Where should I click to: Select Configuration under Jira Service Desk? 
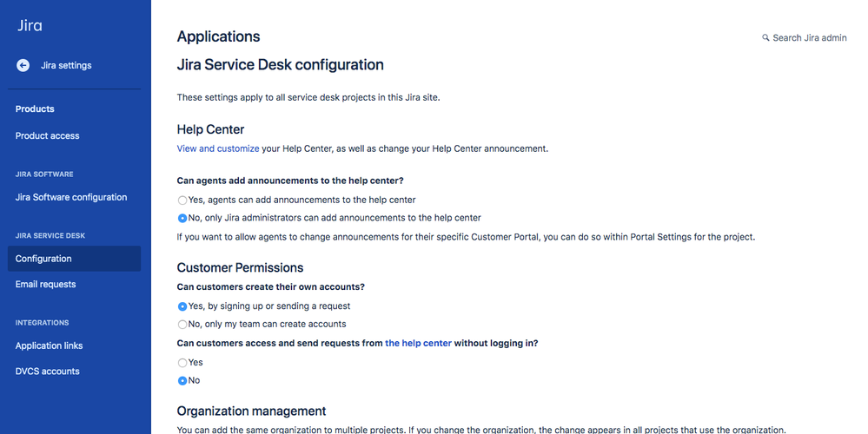tap(74, 259)
